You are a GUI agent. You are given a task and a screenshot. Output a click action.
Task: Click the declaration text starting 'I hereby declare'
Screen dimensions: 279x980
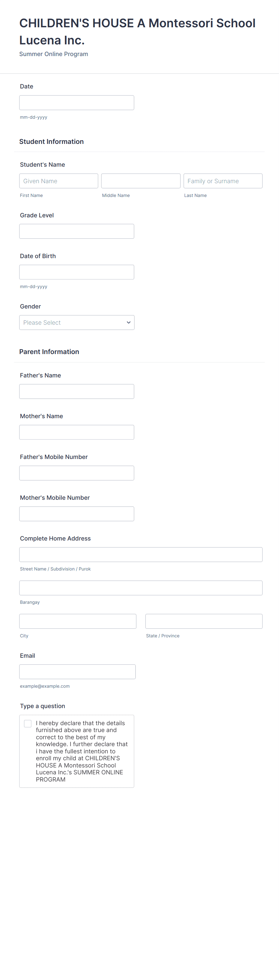82,751
